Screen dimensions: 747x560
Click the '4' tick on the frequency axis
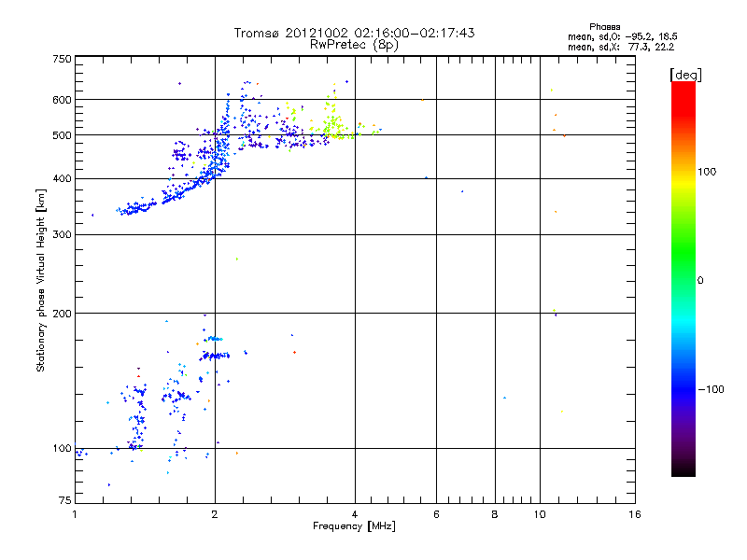(355, 514)
